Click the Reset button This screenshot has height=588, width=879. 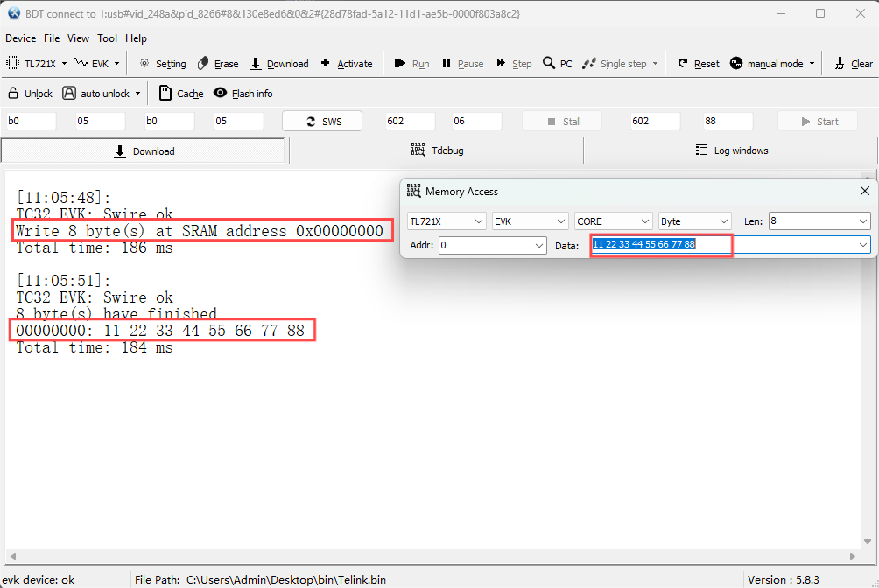(699, 63)
